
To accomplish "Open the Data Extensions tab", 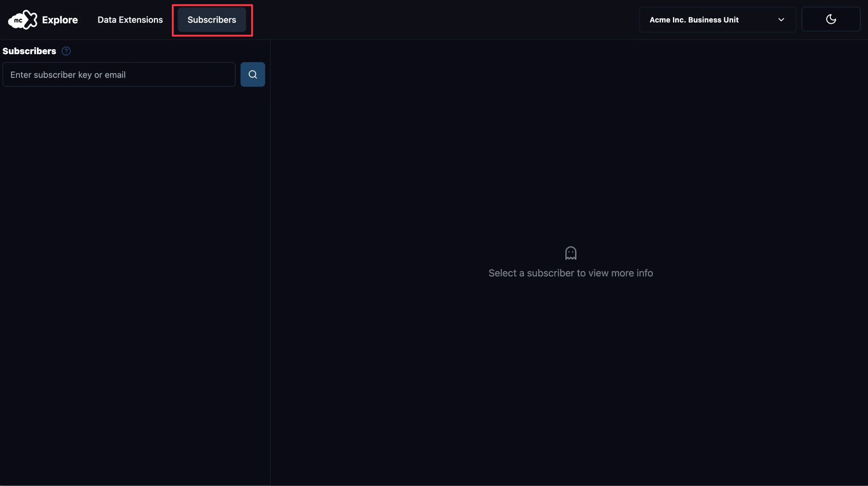I will (x=130, y=19).
